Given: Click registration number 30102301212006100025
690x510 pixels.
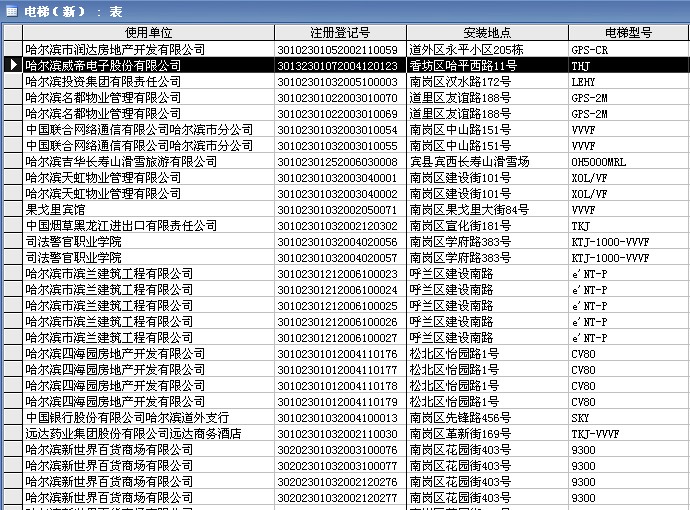Looking at the screenshot, I should [x=340, y=305].
